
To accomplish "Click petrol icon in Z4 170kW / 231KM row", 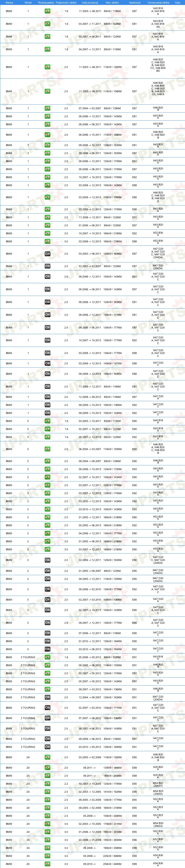I will (x=47, y=824).
